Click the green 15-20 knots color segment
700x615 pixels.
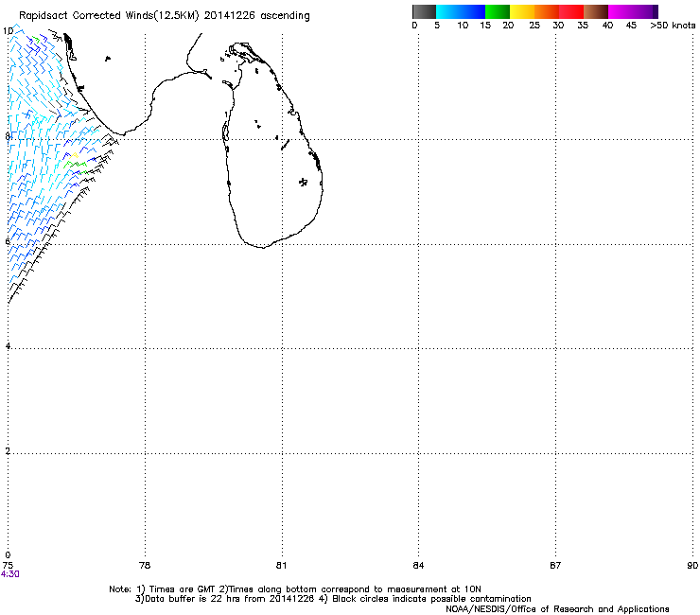tap(498, 11)
